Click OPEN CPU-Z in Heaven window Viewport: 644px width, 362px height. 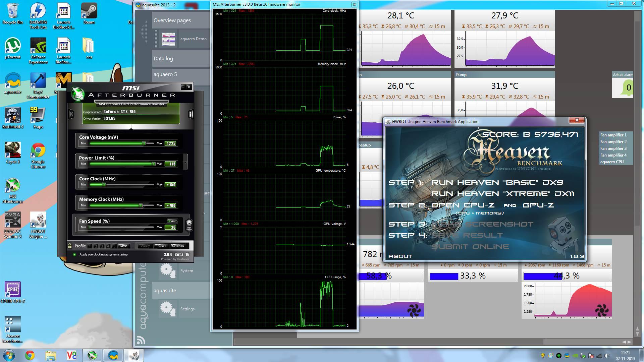[x=463, y=205]
